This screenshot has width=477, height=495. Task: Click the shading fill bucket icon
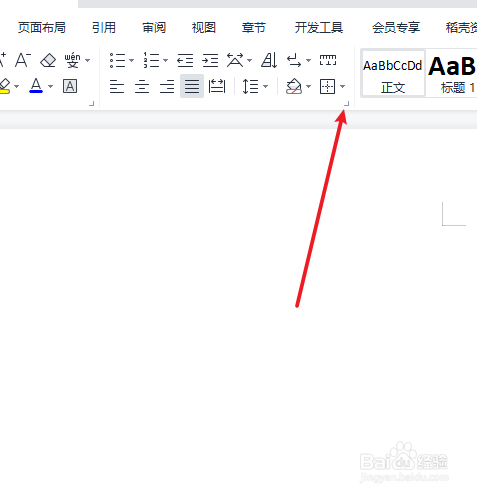click(294, 86)
